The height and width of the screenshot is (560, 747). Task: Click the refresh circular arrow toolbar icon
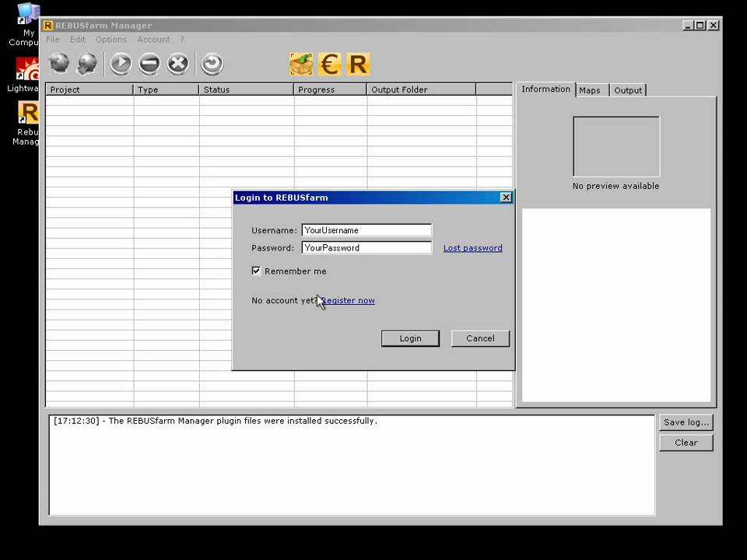pos(212,63)
